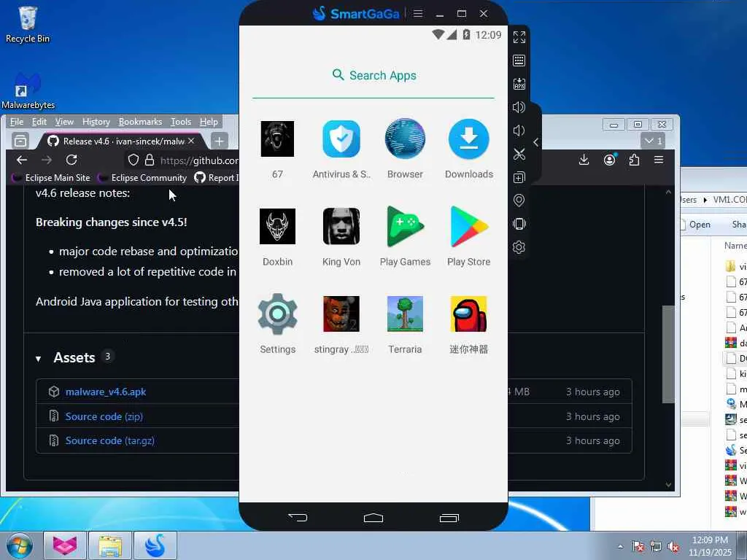Click the SmartGaGa taskbar icon
This screenshot has width=747, height=560.
(x=155, y=545)
